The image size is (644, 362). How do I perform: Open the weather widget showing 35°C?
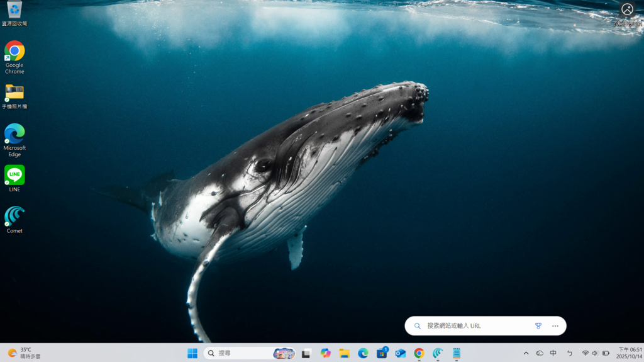click(x=24, y=353)
